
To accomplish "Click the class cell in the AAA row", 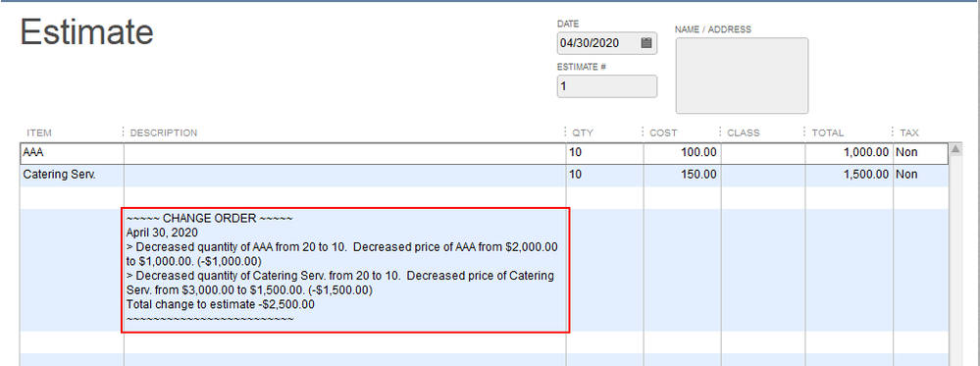I will (763, 153).
